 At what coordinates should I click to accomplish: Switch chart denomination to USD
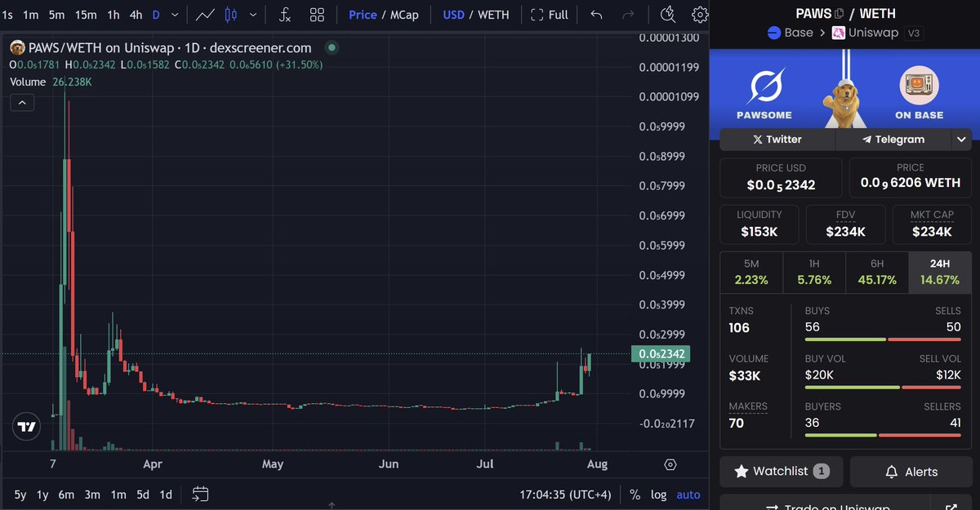tap(453, 15)
